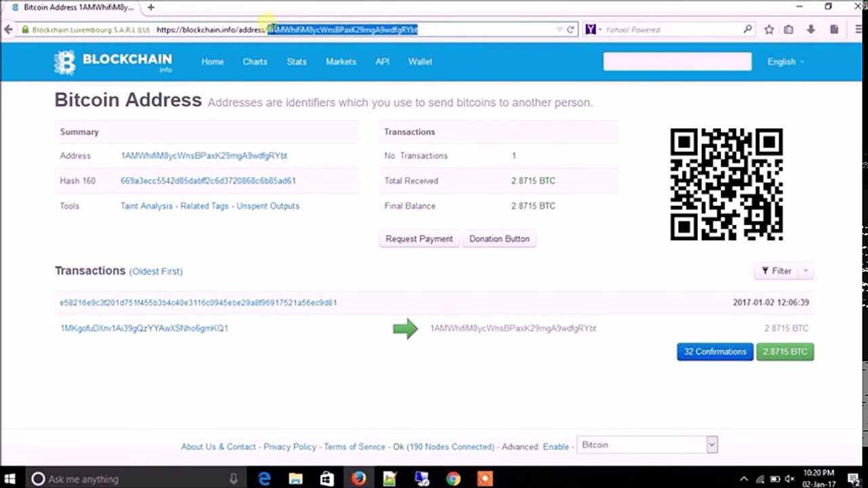868x488 pixels.
Task: Open the Wallet menu item
Action: coord(420,62)
